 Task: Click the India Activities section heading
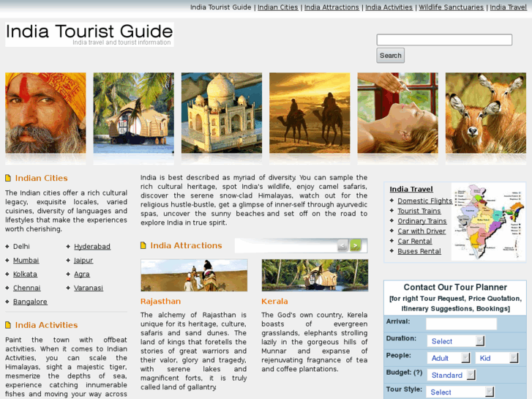pyautogui.click(x=46, y=325)
